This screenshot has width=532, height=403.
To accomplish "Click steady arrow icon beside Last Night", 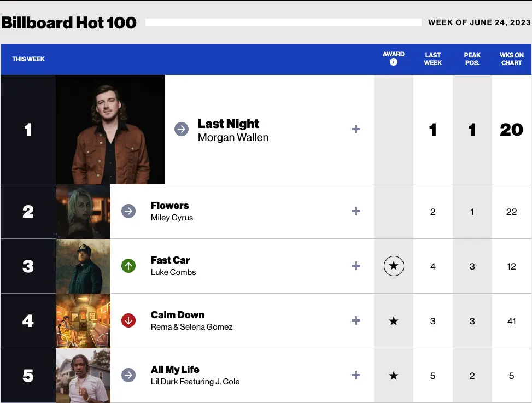I will coord(182,130).
